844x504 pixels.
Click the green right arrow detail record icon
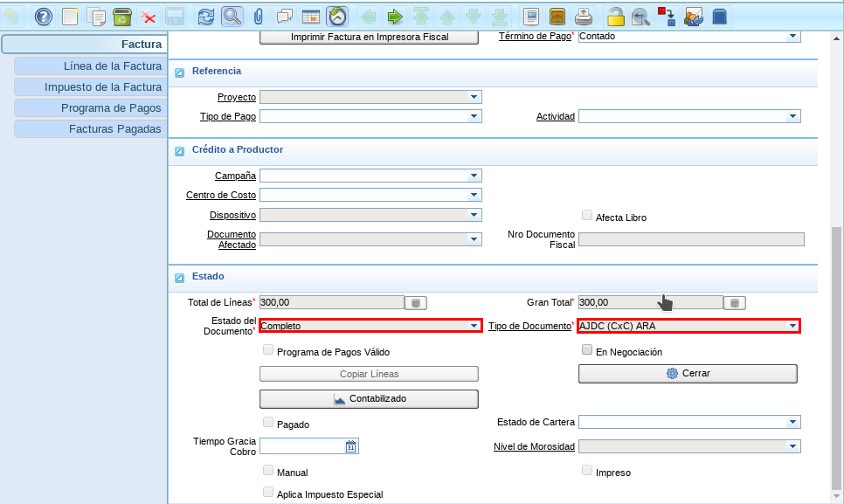pos(395,17)
